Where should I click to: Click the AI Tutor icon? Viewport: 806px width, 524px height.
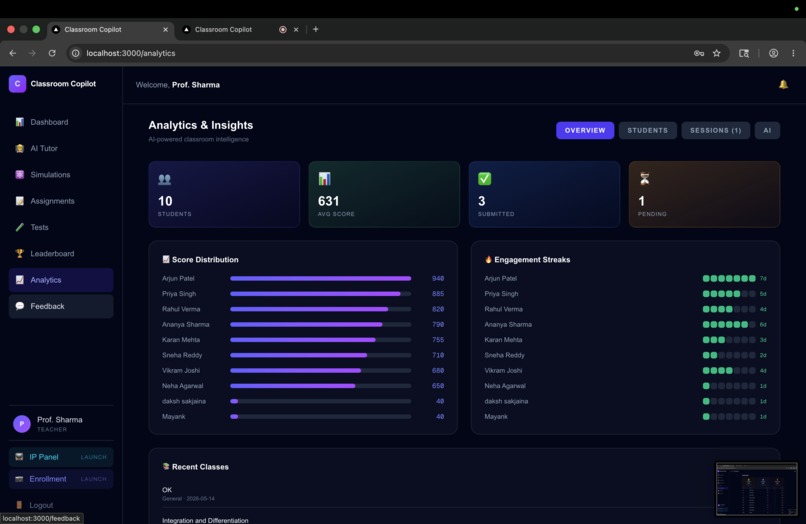coord(20,148)
